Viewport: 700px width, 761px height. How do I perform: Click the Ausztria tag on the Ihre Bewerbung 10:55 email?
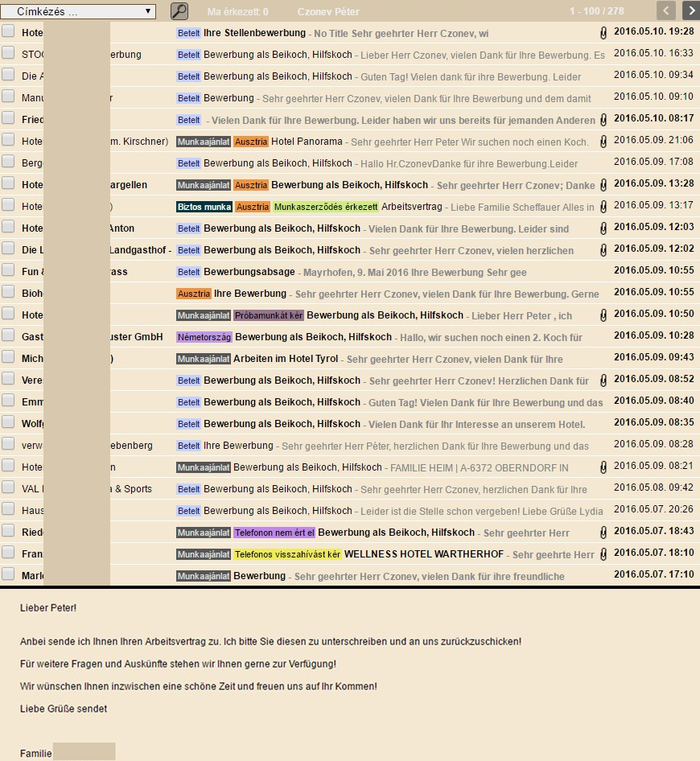coord(194,294)
